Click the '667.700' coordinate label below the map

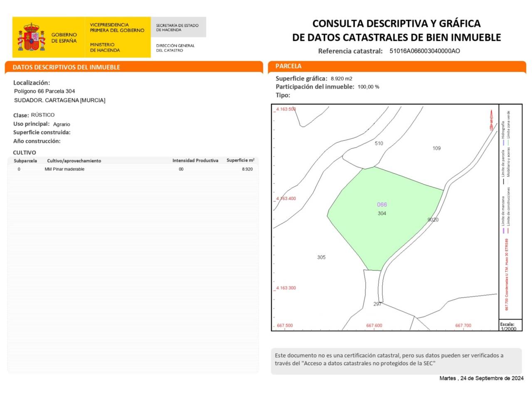tap(463, 326)
